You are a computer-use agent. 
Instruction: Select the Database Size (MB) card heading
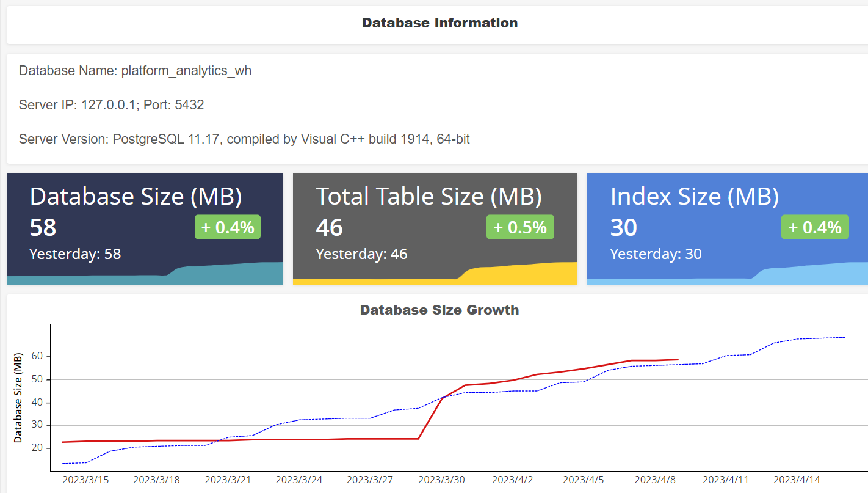pos(136,196)
